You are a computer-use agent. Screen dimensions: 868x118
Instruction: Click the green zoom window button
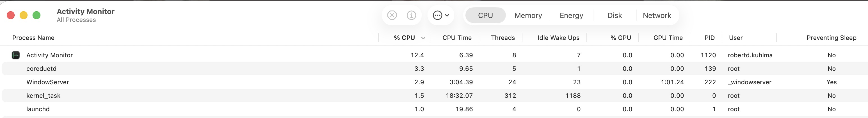pos(36,15)
